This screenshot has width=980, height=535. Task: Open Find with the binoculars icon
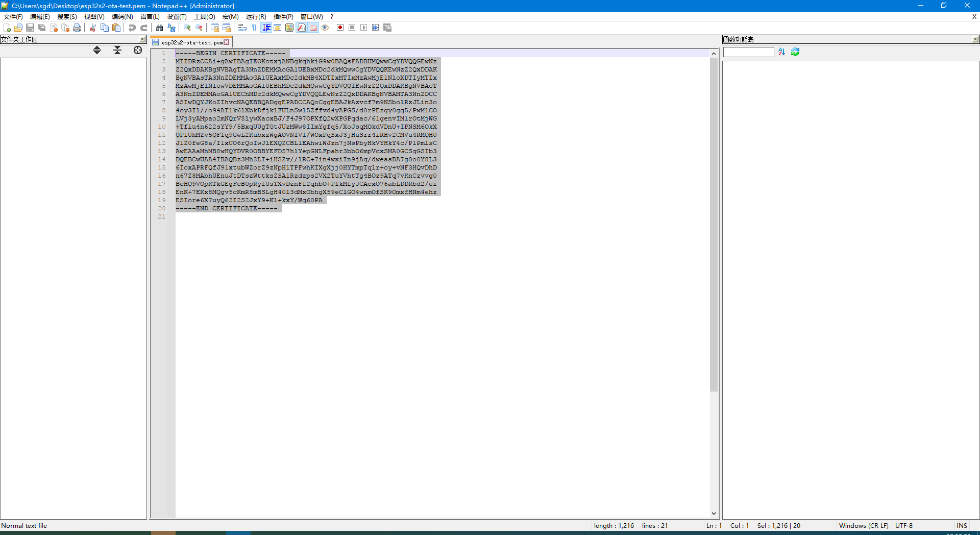coord(160,28)
